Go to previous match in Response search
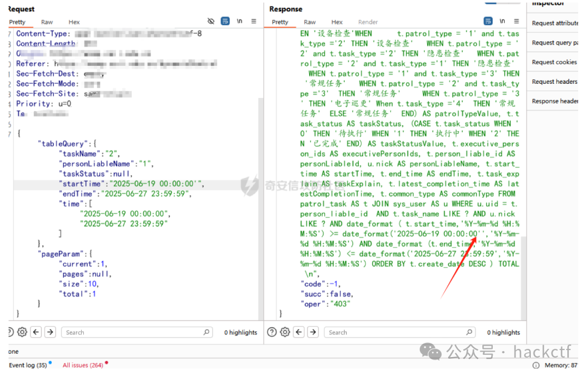 (x=299, y=332)
